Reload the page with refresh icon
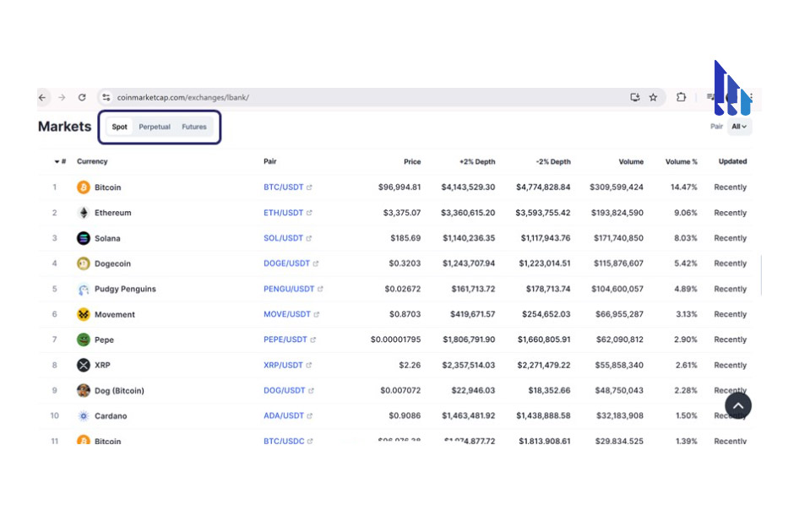Viewport: 799px width, 532px height. tap(82, 97)
